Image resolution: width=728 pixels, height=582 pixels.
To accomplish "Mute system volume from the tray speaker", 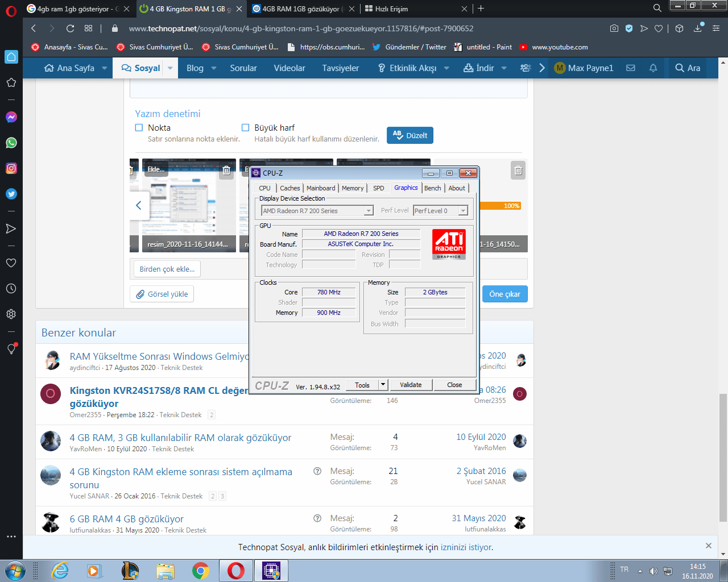I will (x=653, y=571).
